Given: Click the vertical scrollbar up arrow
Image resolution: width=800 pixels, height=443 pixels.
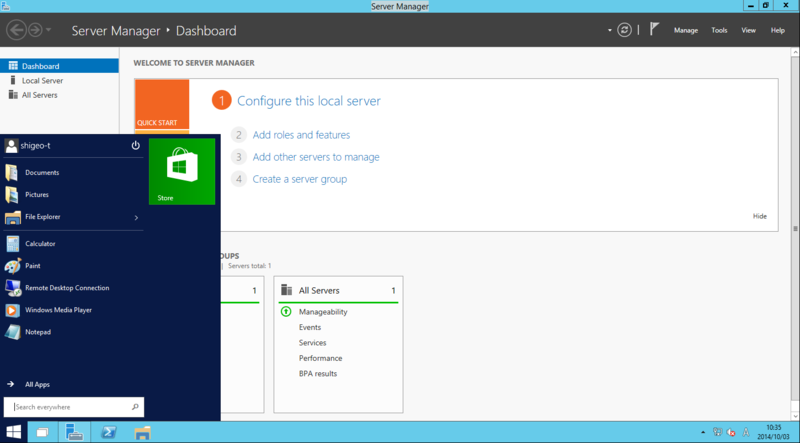Looking at the screenshot, I should (795, 52).
